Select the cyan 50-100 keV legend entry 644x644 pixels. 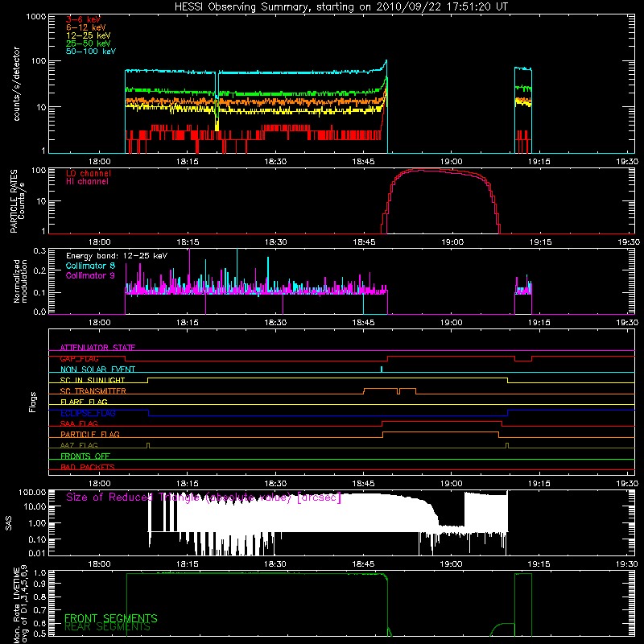pyautogui.click(x=91, y=52)
